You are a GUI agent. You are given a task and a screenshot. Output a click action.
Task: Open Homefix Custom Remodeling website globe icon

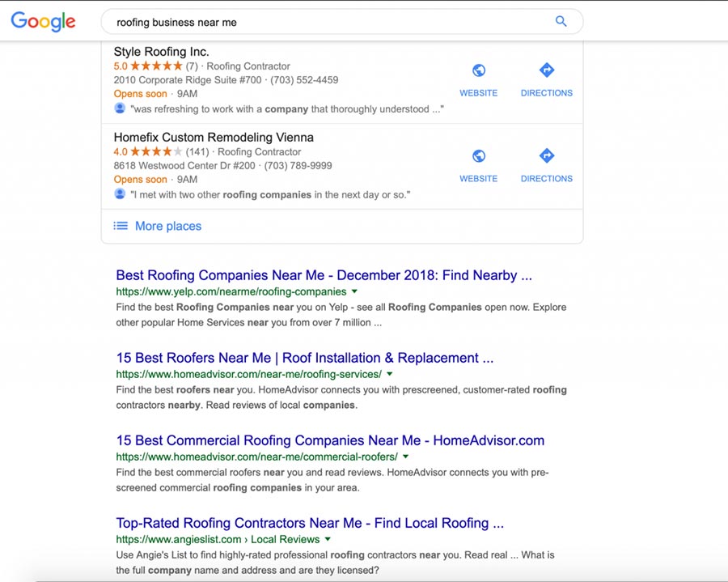[x=479, y=155]
